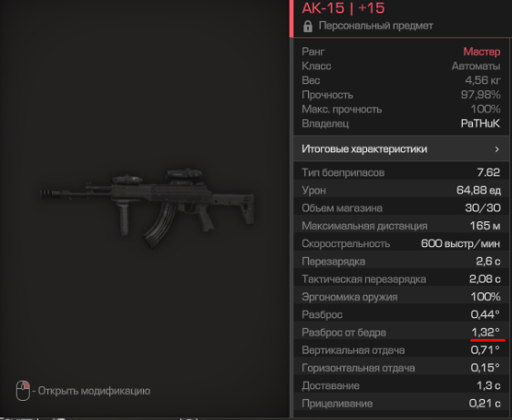This screenshot has height=420, width=512.
Task: Click the AK-15 weapon preview image
Action: pyautogui.click(x=147, y=208)
